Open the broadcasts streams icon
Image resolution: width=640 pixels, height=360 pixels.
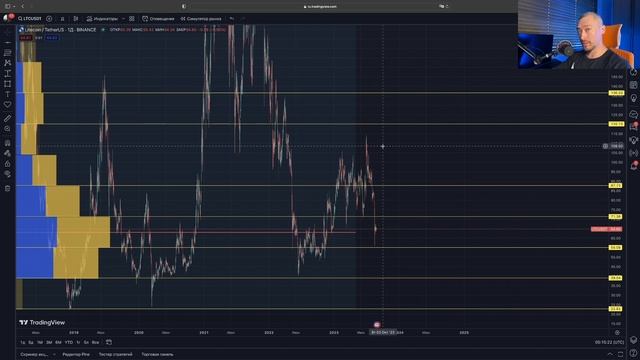pos(633,153)
